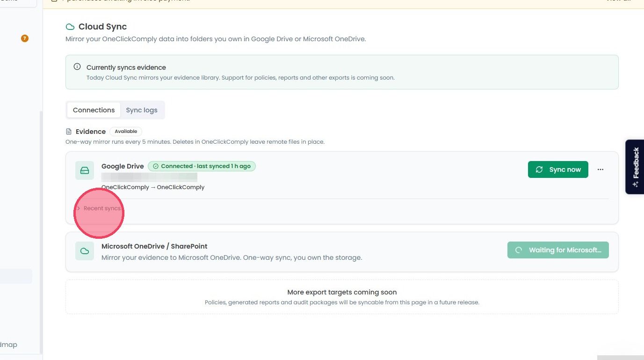Click the Cloud Sync page heading
This screenshot has height=360, width=644.
click(x=102, y=27)
